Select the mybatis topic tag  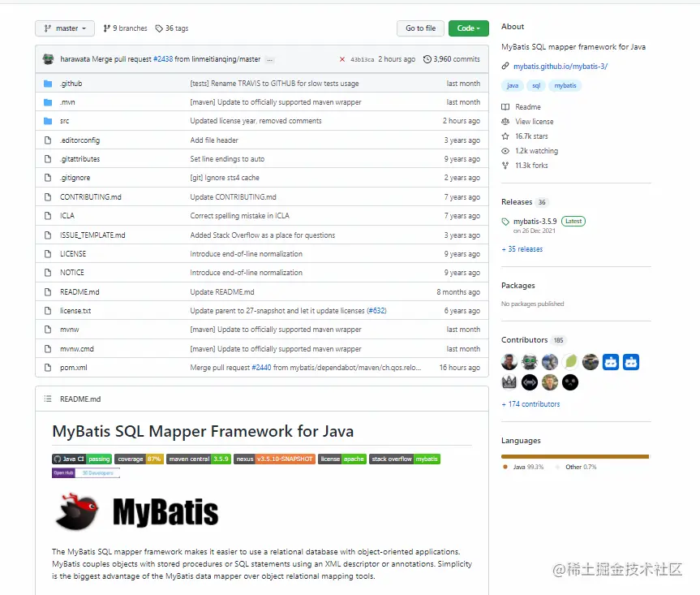565,85
